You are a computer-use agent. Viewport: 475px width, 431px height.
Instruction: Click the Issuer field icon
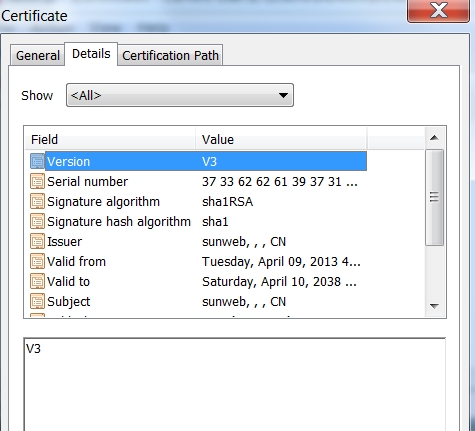(x=37, y=241)
